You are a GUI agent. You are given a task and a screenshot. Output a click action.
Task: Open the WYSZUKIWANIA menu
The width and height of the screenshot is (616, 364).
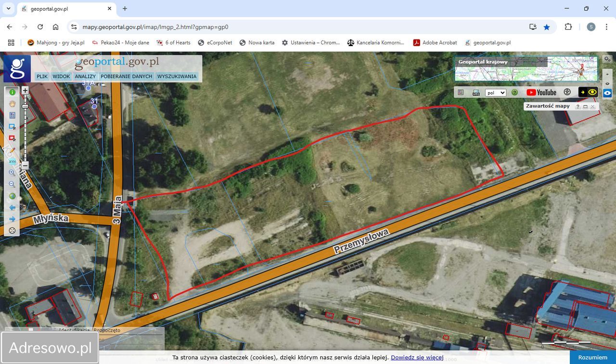click(177, 76)
